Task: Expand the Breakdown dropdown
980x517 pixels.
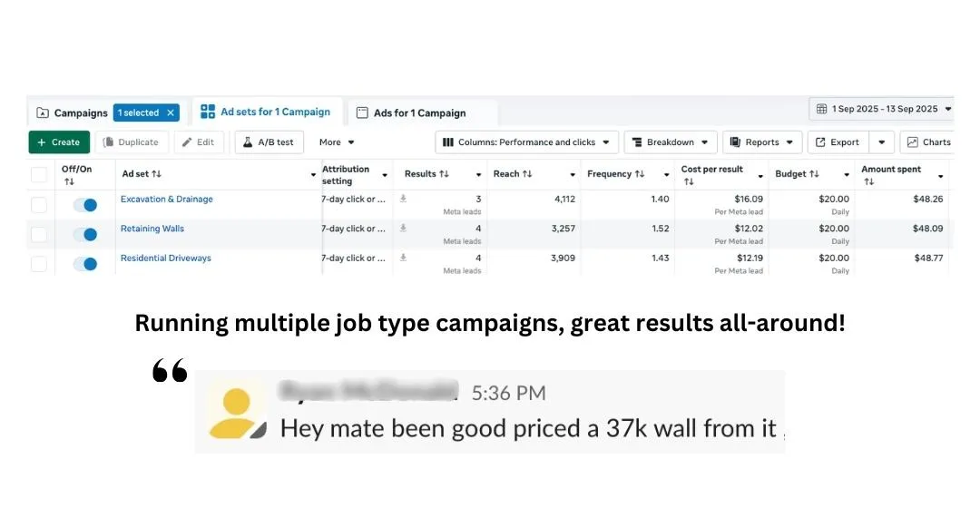Action: click(670, 142)
